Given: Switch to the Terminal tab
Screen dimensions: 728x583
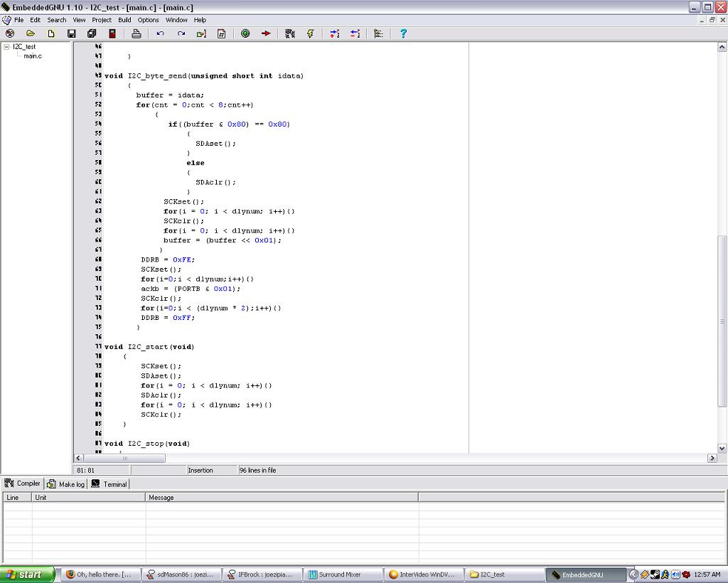Looking at the screenshot, I should click(109, 484).
